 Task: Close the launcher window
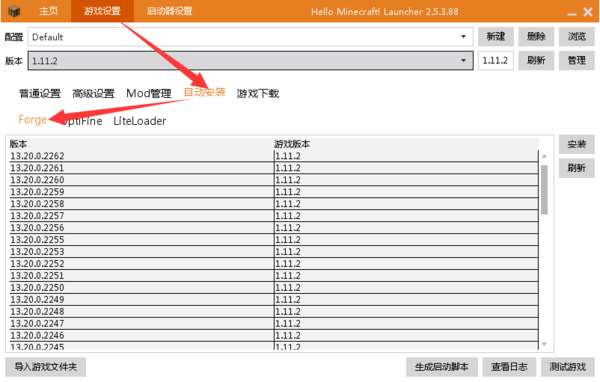pos(588,12)
